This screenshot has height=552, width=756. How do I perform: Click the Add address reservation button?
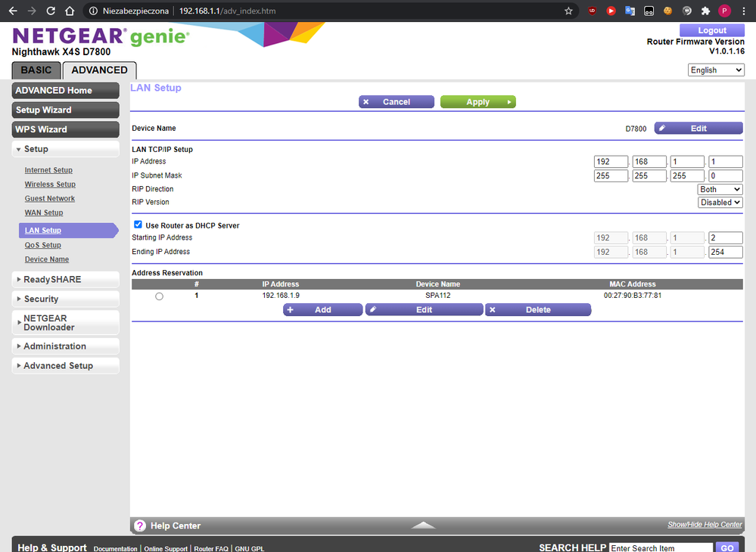(x=322, y=310)
